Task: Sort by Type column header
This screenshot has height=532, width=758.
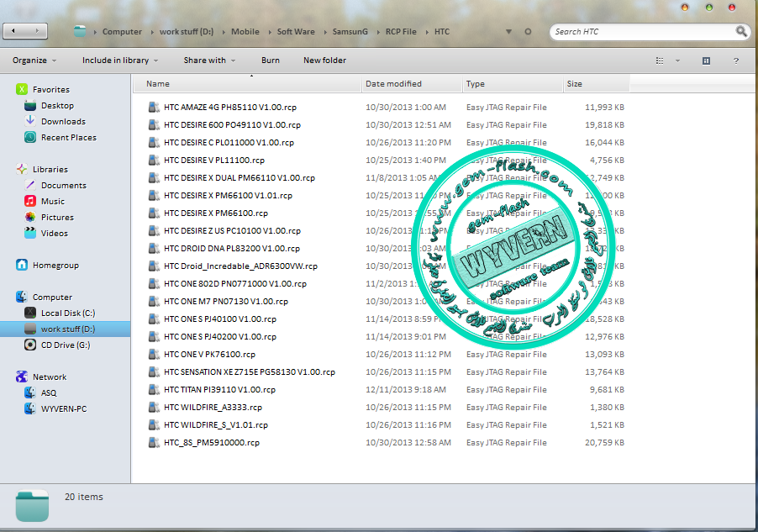Action: 513,84
